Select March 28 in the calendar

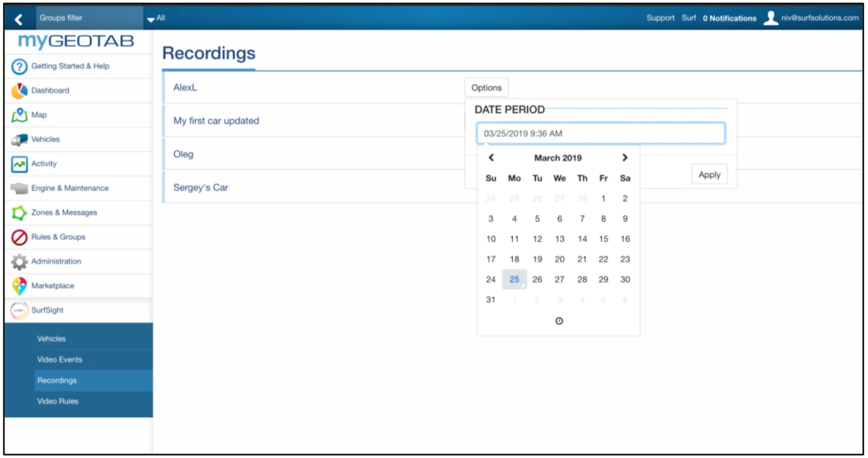pyautogui.click(x=582, y=279)
